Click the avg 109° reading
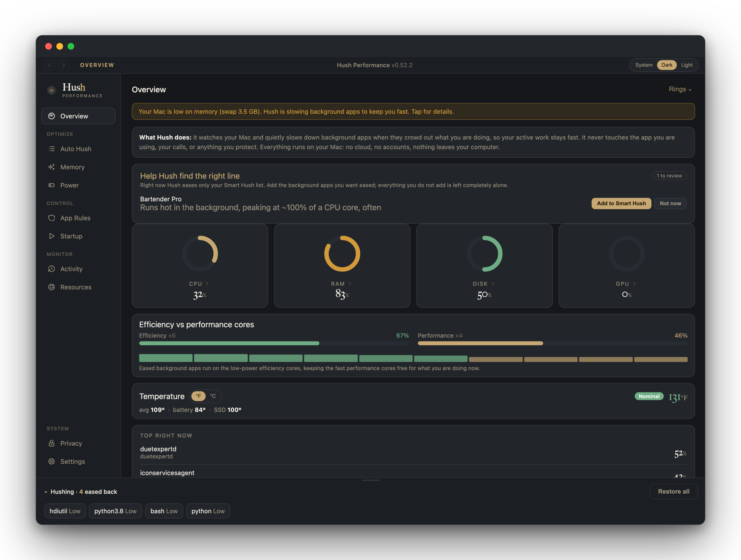Image resolution: width=741 pixels, height=560 pixels. coord(152,410)
